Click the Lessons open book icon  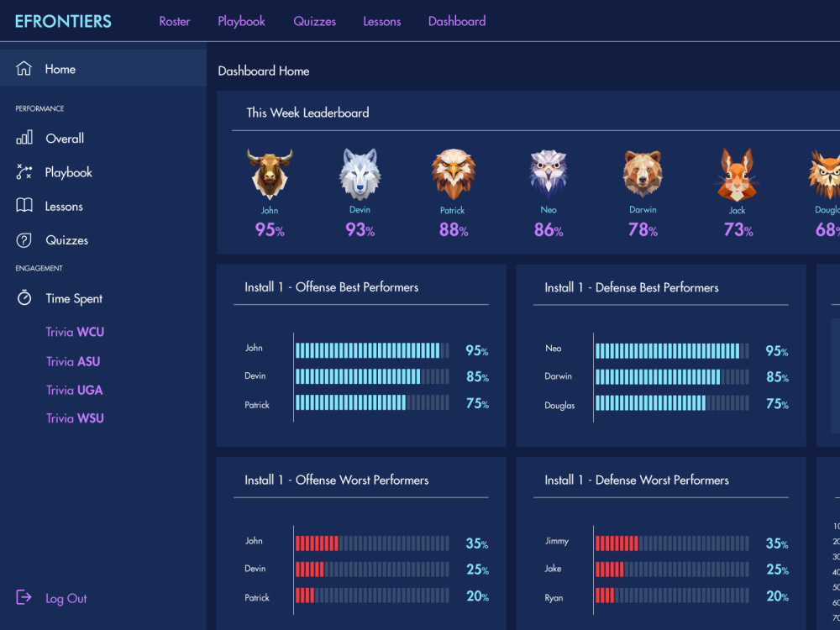pos(24,206)
